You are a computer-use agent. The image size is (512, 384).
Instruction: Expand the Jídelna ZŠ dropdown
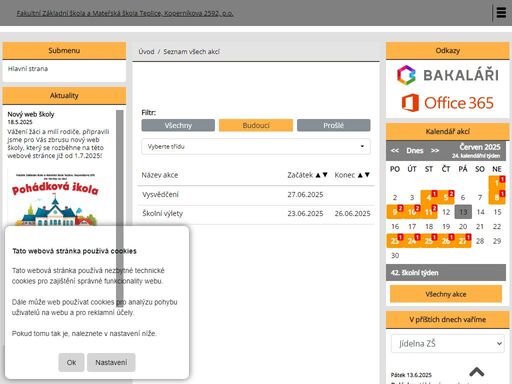pos(448,343)
